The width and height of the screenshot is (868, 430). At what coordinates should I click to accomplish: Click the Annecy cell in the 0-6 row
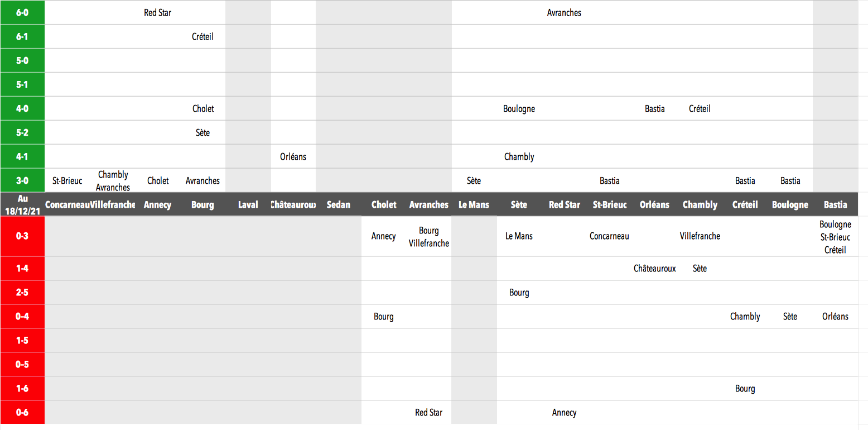(x=564, y=413)
